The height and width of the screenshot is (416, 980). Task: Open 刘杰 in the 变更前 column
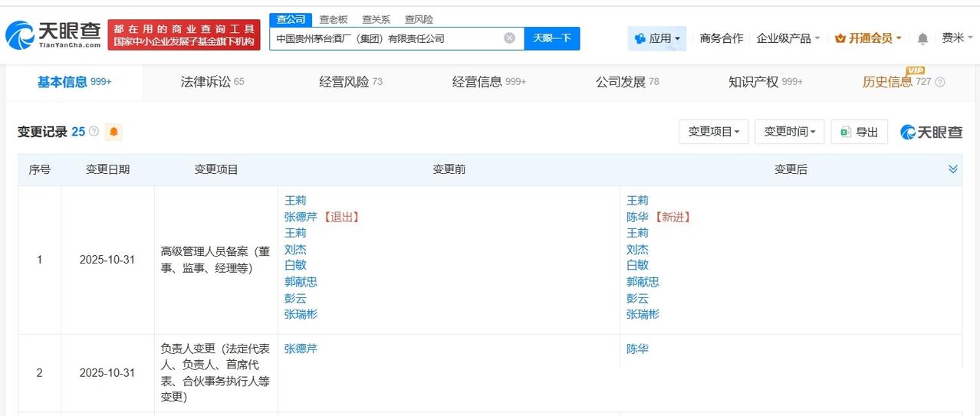[x=295, y=249]
